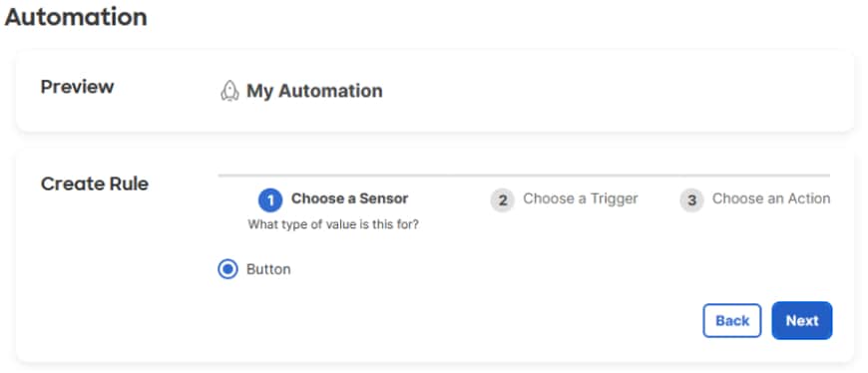Click the Button radio label text
The image size is (868, 373).
(x=268, y=269)
